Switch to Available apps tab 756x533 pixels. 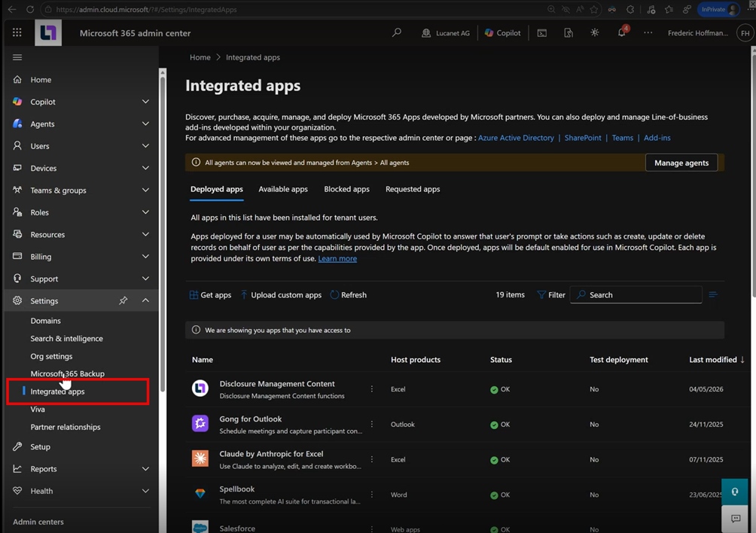pos(283,190)
